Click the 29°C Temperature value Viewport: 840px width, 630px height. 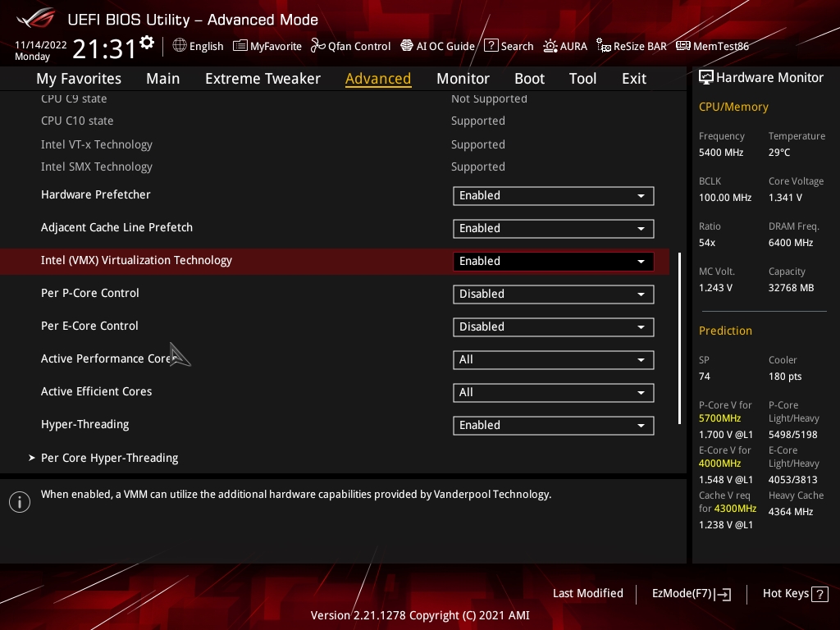click(779, 153)
